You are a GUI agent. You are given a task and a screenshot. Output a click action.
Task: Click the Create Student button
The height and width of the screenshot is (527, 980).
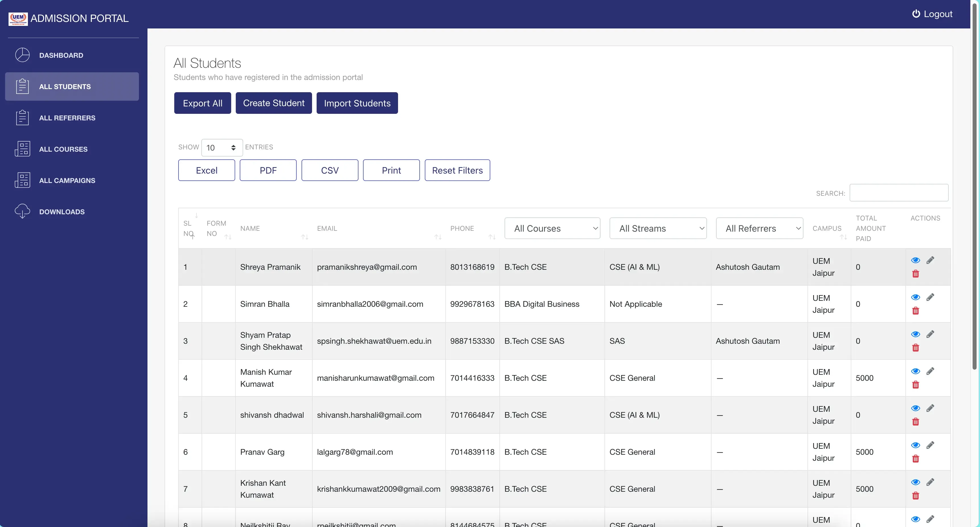point(274,103)
